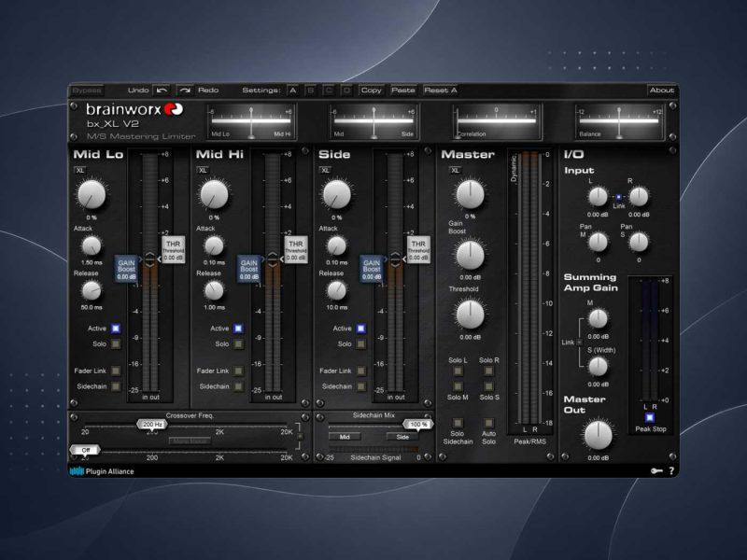This screenshot has height=560, width=747.
Task: Open the About button
Action: click(662, 90)
